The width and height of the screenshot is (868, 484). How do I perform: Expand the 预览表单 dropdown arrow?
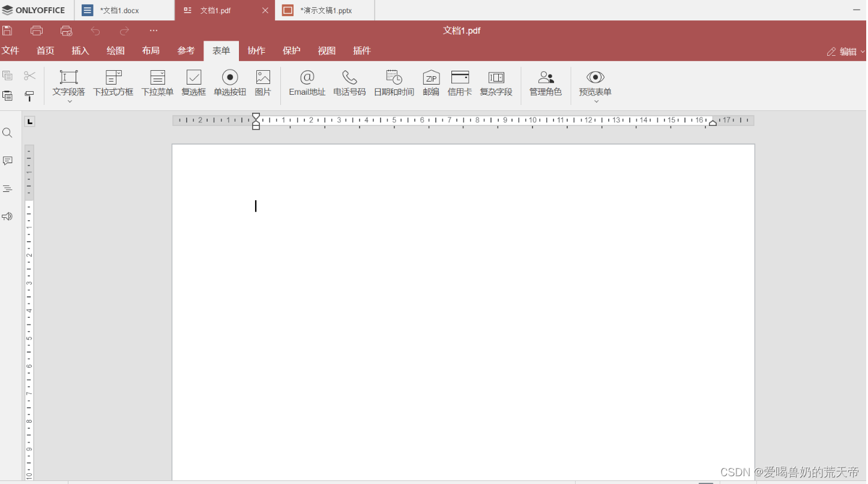tap(596, 101)
